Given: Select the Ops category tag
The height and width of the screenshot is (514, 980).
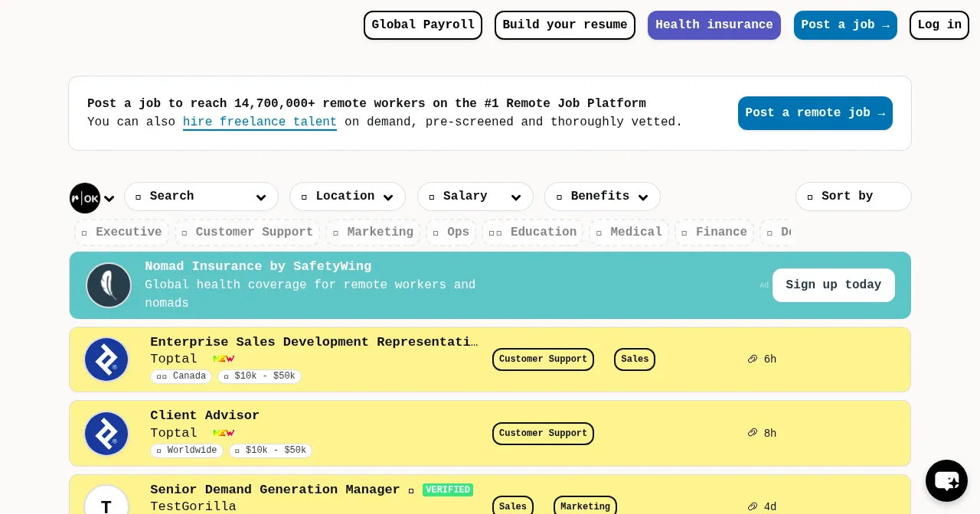Looking at the screenshot, I should pyautogui.click(x=451, y=233).
